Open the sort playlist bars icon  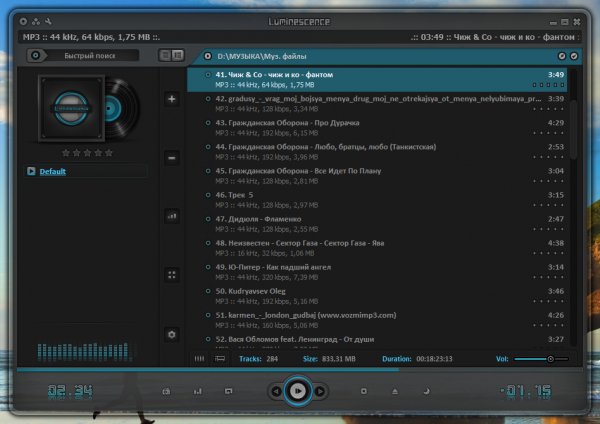coord(172,216)
